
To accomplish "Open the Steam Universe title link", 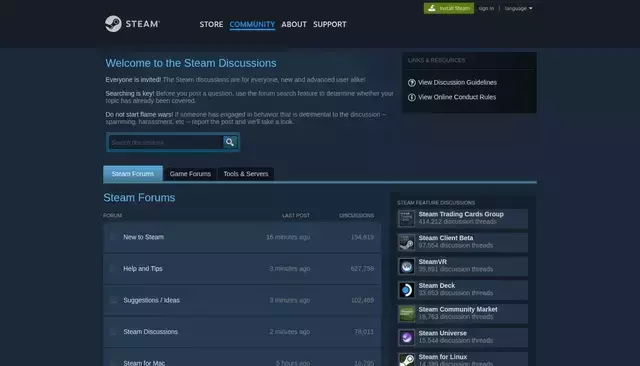I will pyautogui.click(x=442, y=333).
